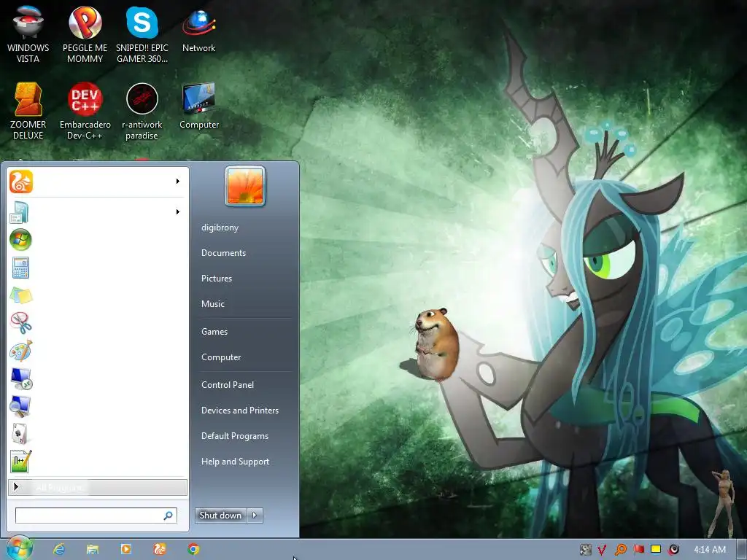Open Windows Explorer folder icon on taskbar

click(93, 549)
